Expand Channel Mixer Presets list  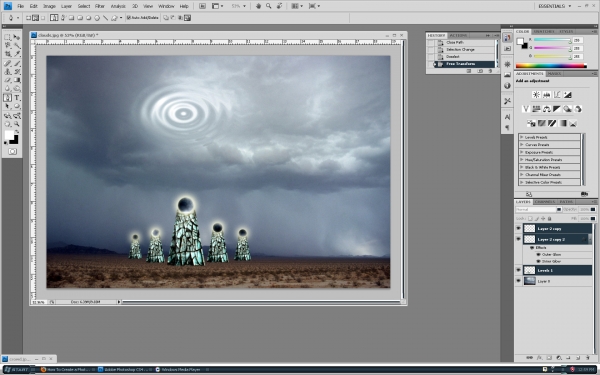tap(521, 174)
